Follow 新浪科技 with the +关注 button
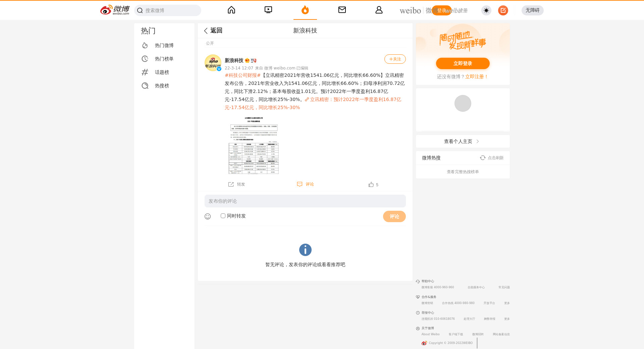Viewport: 644px width, 349px height. pos(395,59)
